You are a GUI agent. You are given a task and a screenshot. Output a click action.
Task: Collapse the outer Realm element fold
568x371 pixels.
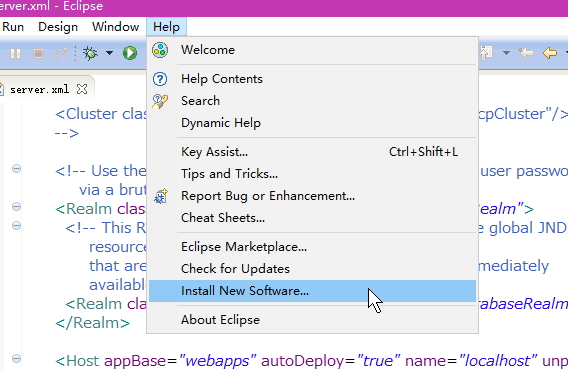(x=16, y=207)
